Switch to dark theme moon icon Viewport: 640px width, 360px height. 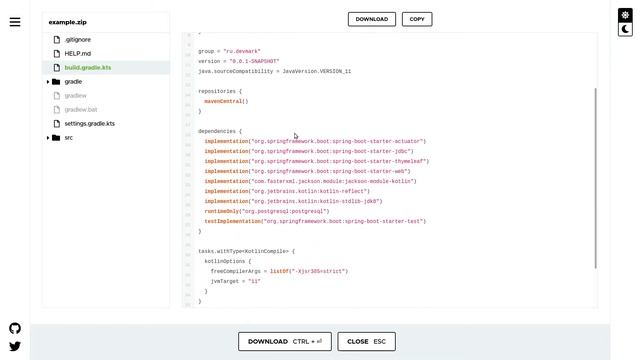coord(625,29)
